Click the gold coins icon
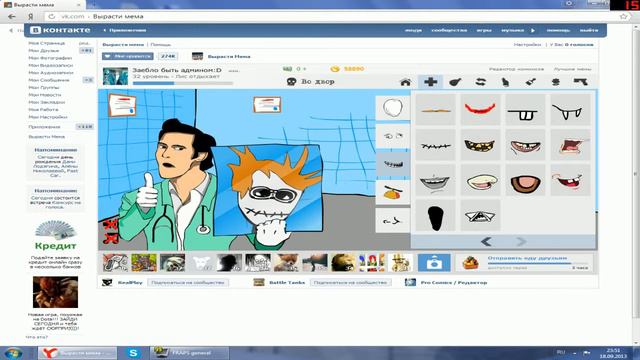The width and height of the screenshot is (640, 360). pos(335,69)
